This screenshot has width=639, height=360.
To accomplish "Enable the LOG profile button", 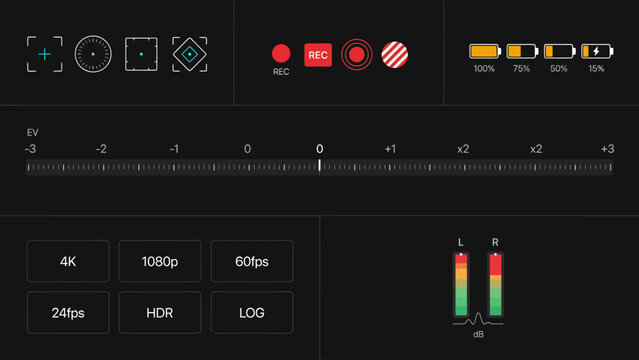I will click(x=252, y=313).
